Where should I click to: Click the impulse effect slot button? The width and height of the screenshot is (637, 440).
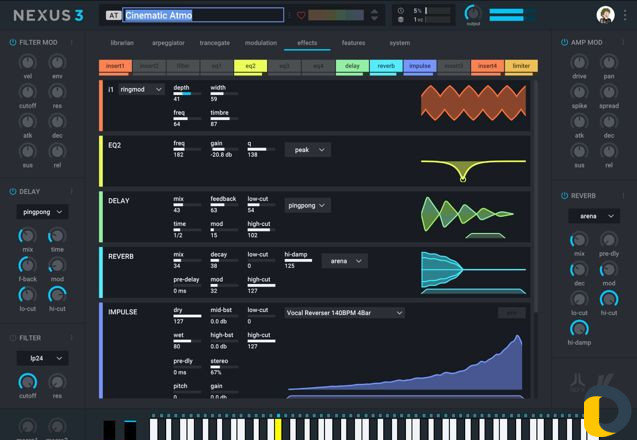(420, 66)
